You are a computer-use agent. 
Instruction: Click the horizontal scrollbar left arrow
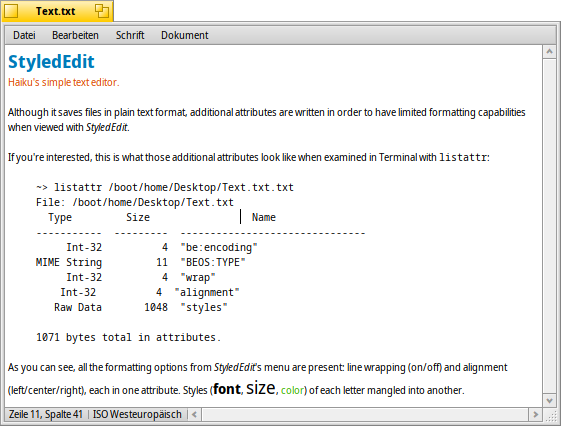point(194,415)
